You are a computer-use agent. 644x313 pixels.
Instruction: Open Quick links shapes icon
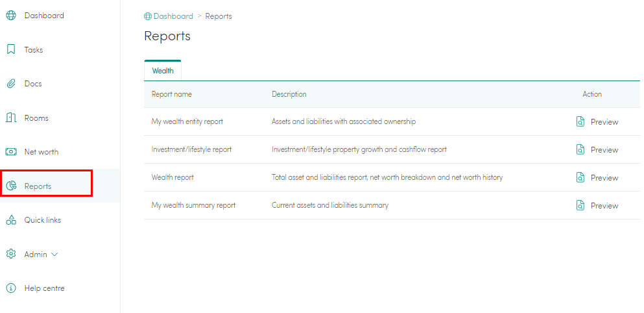(x=11, y=220)
